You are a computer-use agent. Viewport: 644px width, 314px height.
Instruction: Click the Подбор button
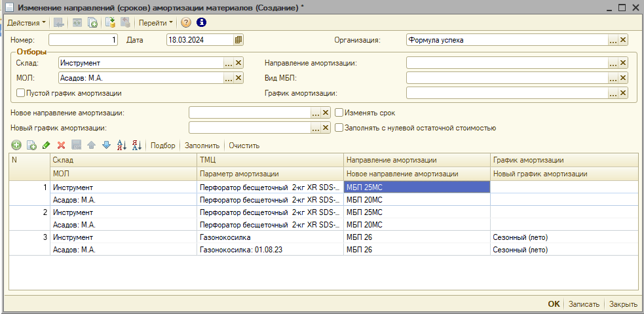click(x=163, y=146)
